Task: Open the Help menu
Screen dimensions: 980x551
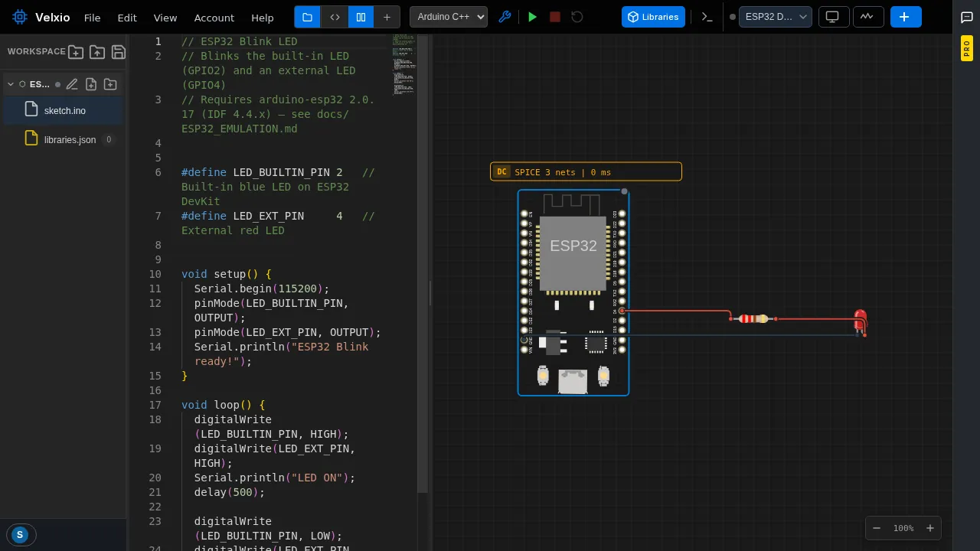Action: [263, 18]
